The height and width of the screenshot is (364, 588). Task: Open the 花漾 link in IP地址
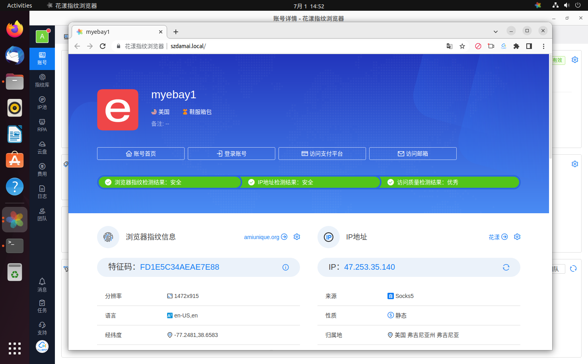pyautogui.click(x=498, y=237)
